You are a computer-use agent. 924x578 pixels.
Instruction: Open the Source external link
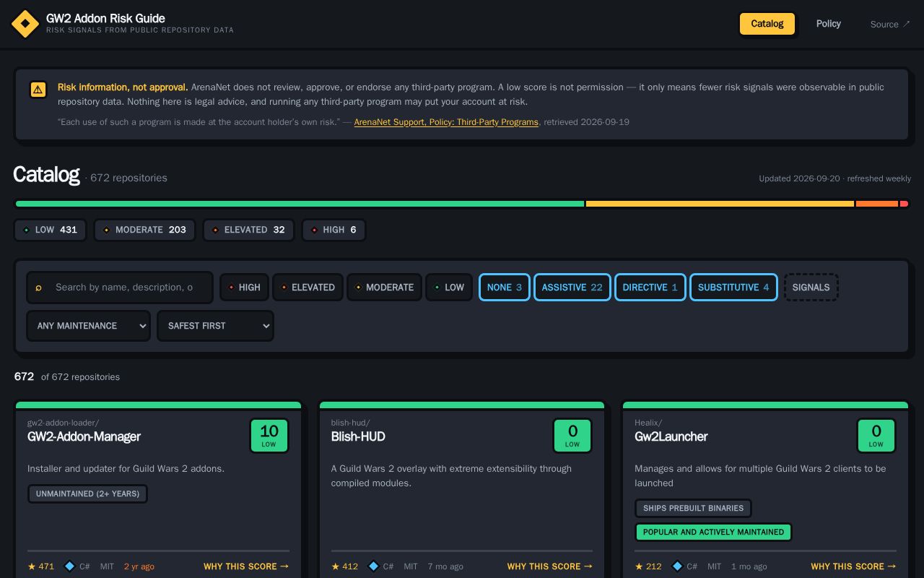(890, 25)
